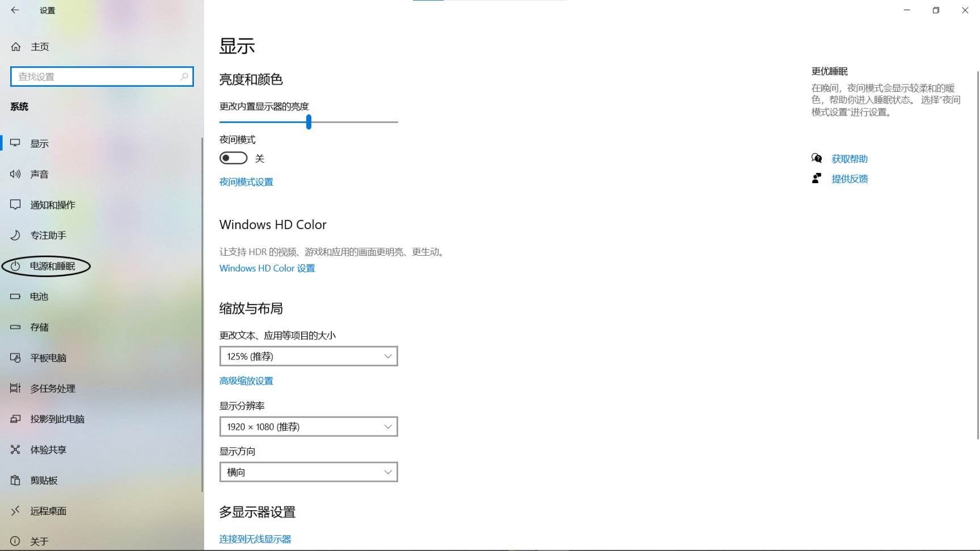The image size is (980, 551).
Task: Open 剪贴板 settings page
Action: click(44, 480)
